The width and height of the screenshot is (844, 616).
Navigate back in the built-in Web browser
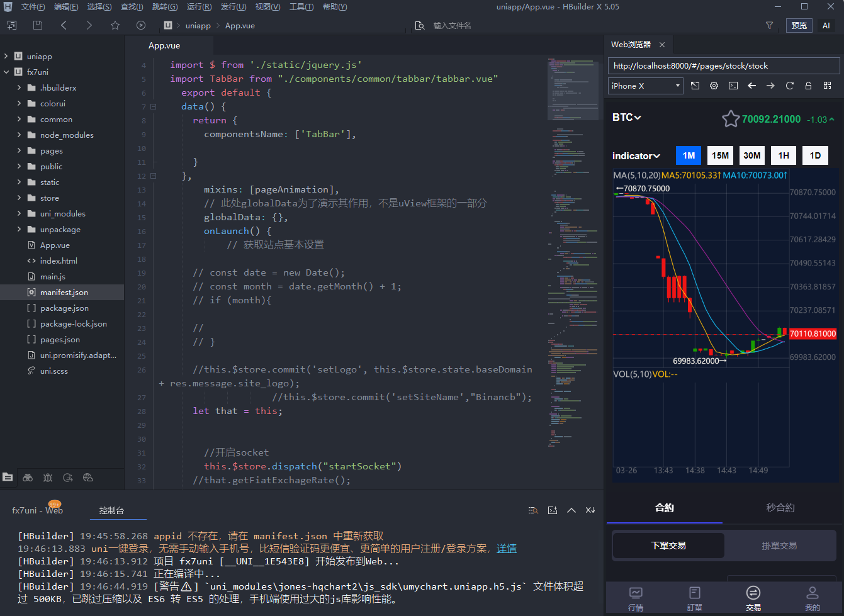click(752, 86)
